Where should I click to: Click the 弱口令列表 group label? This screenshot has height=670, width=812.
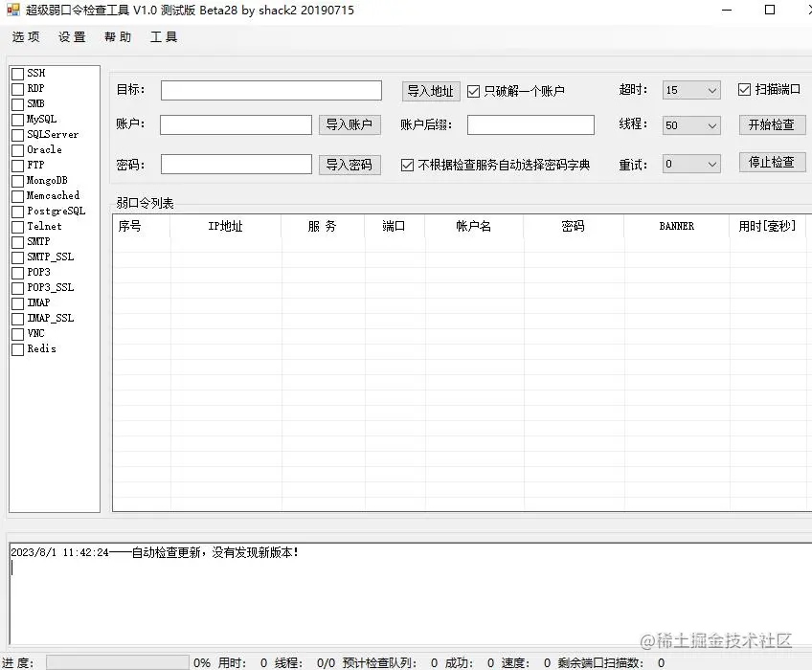(x=145, y=203)
